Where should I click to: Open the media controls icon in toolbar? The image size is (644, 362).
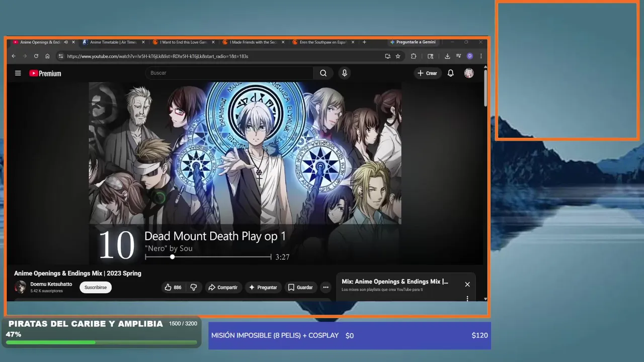pos(458,56)
